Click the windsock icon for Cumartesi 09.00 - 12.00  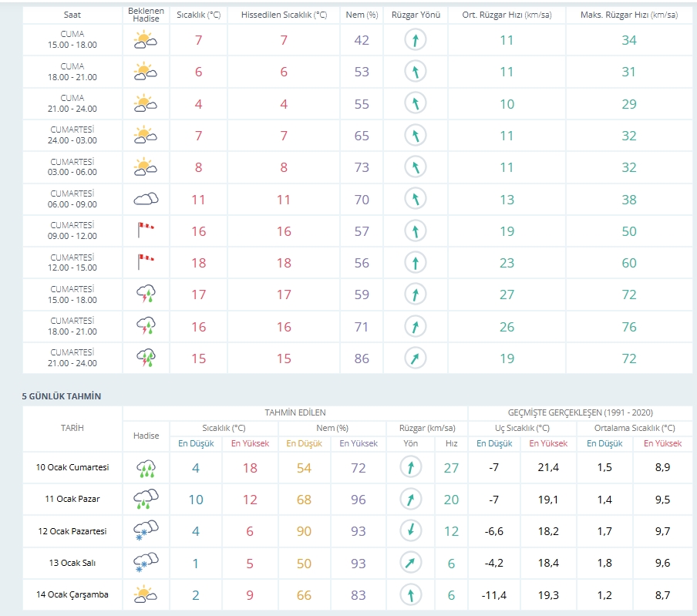pyautogui.click(x=146, y=229)
